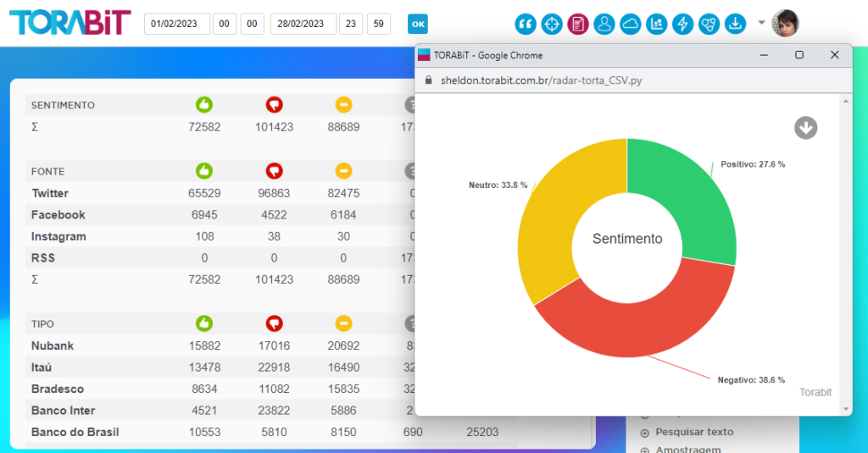Open the quotes icon in top toolbar
Image resolution: width=868 pixels, height=453 pixels.
(x=526, y=24)
